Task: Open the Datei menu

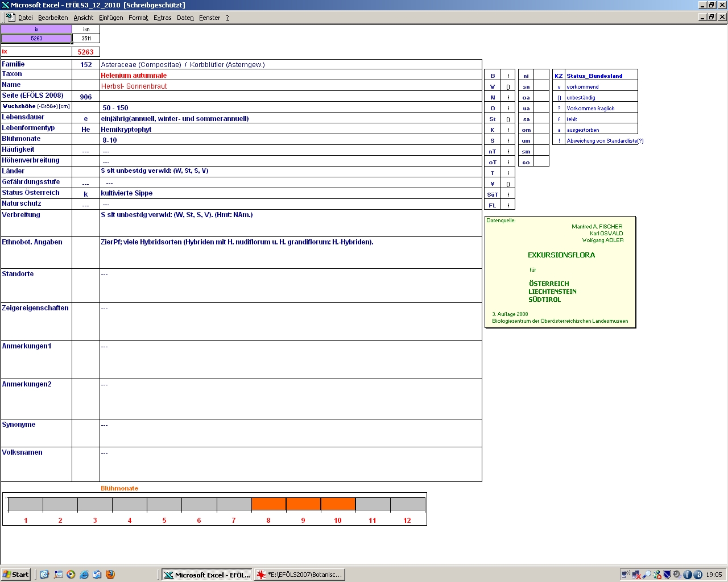Action: pyautogui.click(x=26, y=18)
